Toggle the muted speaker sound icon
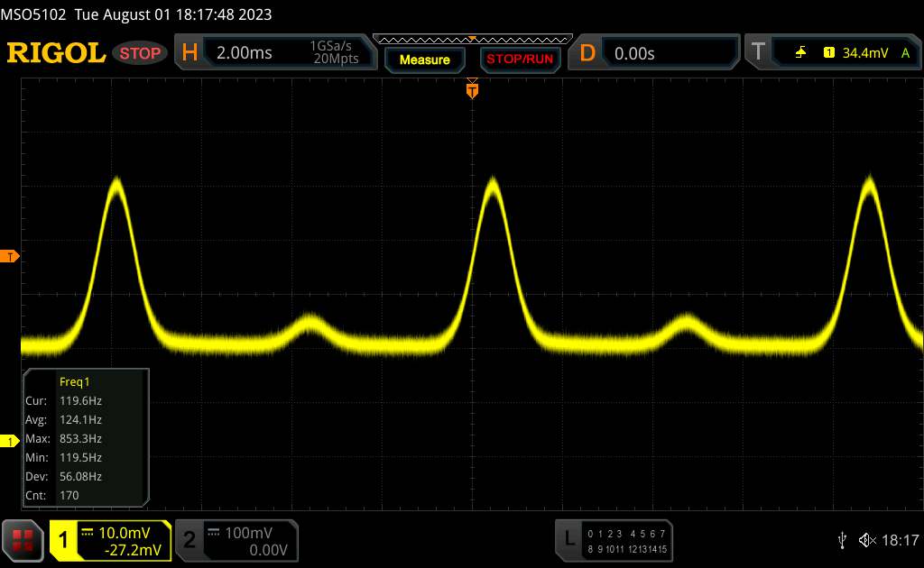Image resolution: width=924 pixels, height=568 pixels. (867, 539)
